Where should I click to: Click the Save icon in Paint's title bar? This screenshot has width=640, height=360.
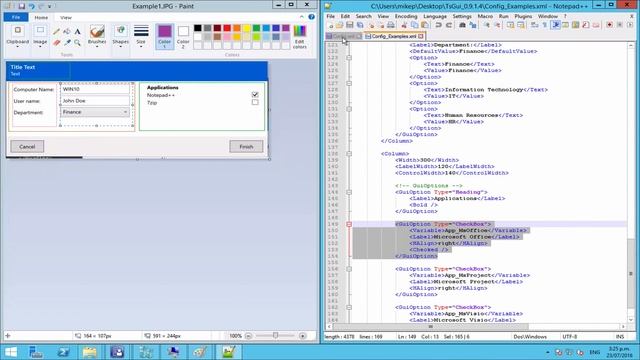(22, 6)
